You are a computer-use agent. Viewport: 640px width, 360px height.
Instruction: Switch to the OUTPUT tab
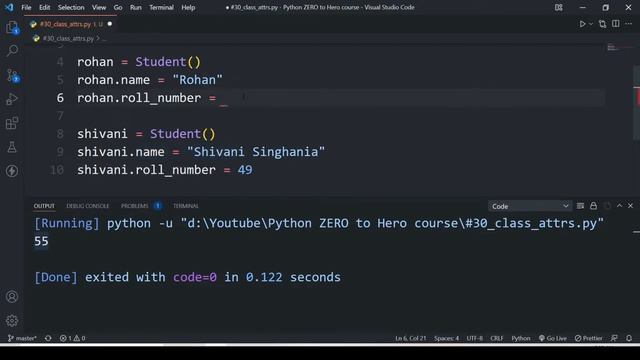[44, 206]
